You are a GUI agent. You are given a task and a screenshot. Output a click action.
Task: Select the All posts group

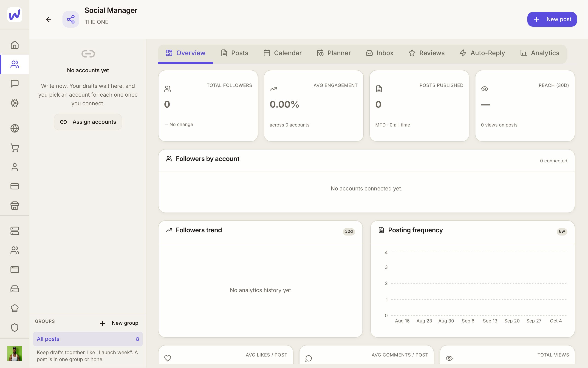[88, 339]
